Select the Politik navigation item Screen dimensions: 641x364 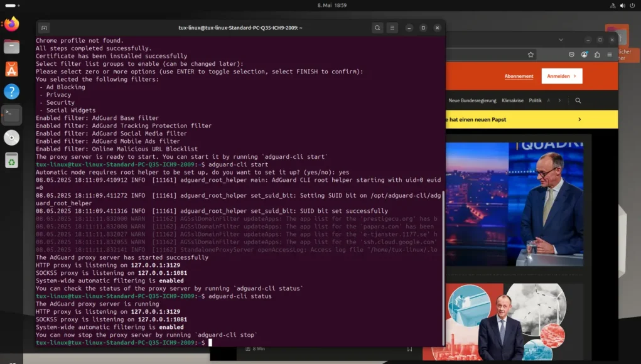(535, 100)
